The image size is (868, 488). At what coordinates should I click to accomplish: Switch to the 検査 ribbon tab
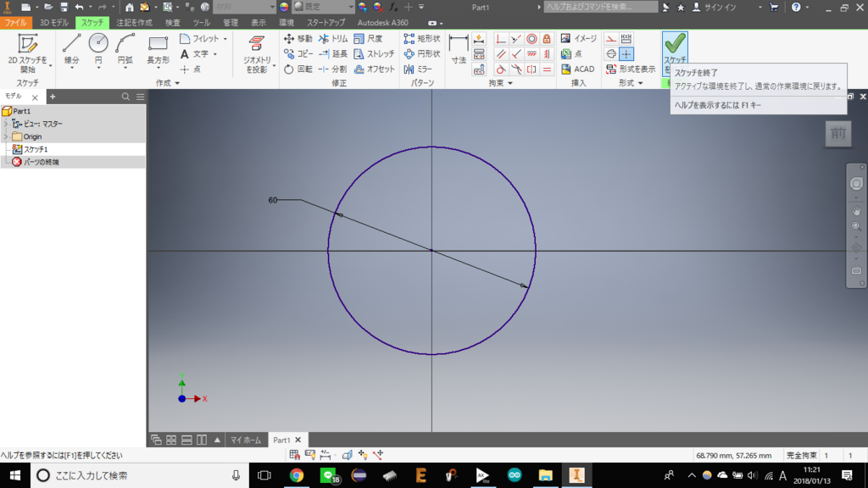point(173,23)
